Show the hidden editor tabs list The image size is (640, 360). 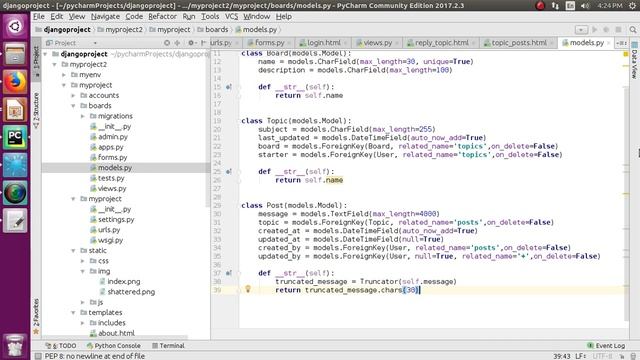click(621, 42)
